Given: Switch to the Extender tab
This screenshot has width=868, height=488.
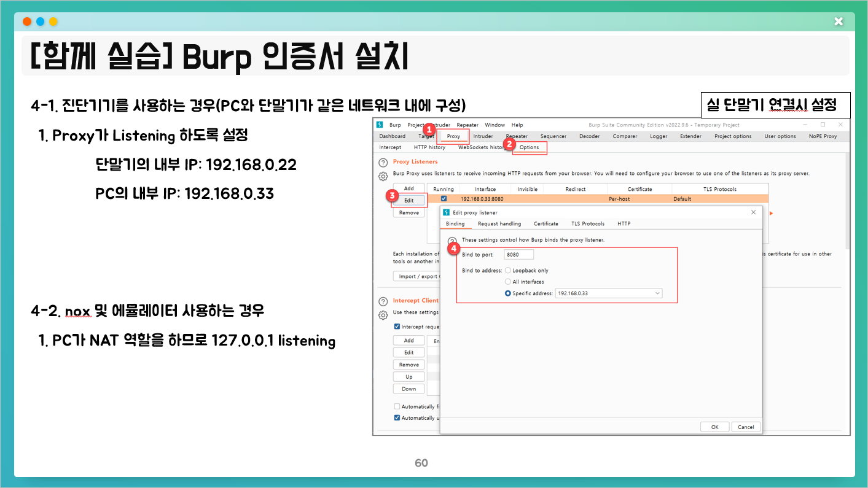Looking at the screenshot, I should coord(690,136).
